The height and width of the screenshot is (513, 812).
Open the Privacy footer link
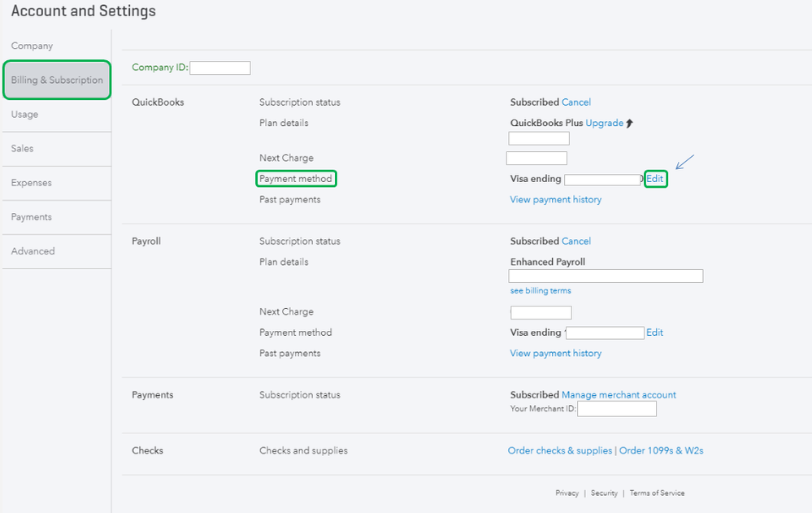(x=567, y=493)
